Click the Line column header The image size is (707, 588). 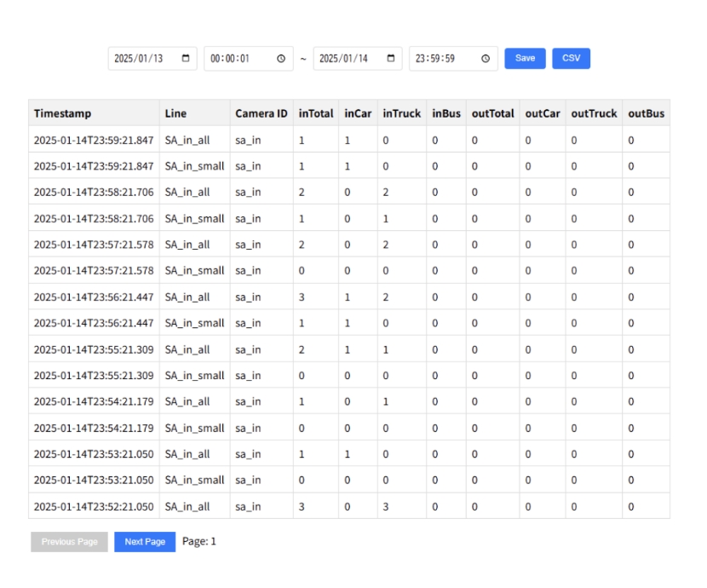point(175,113)
